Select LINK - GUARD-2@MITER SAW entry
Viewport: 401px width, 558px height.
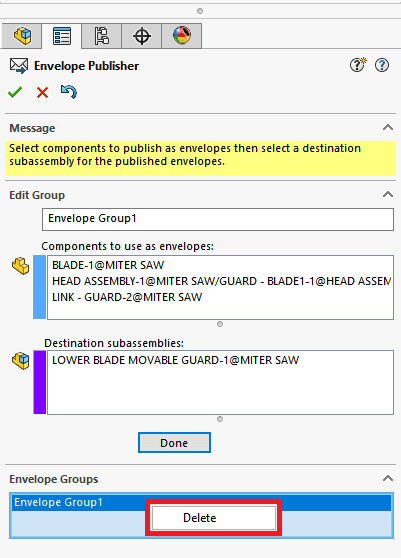(127, 297)
